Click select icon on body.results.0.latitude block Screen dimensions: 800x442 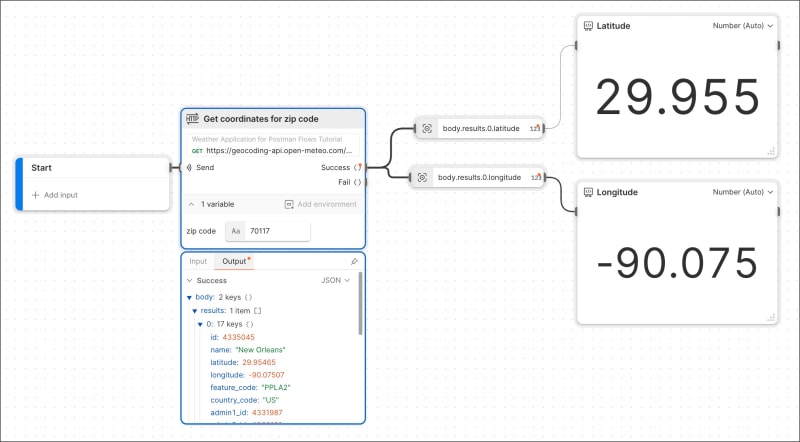pyautogui.click(x=427, y=129)
